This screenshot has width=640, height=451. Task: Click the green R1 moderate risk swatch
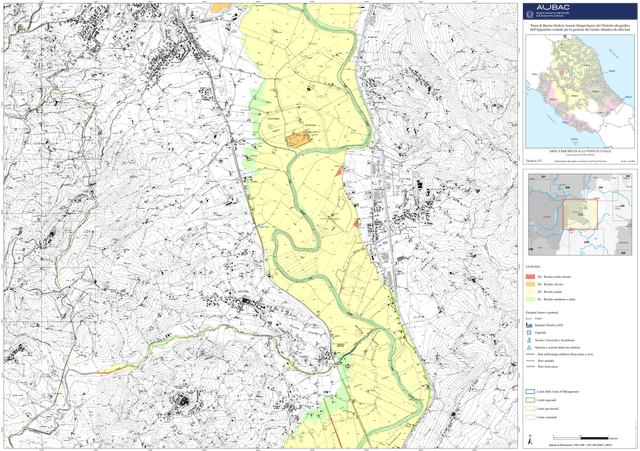pyautogui.click(x=530, y=299)
